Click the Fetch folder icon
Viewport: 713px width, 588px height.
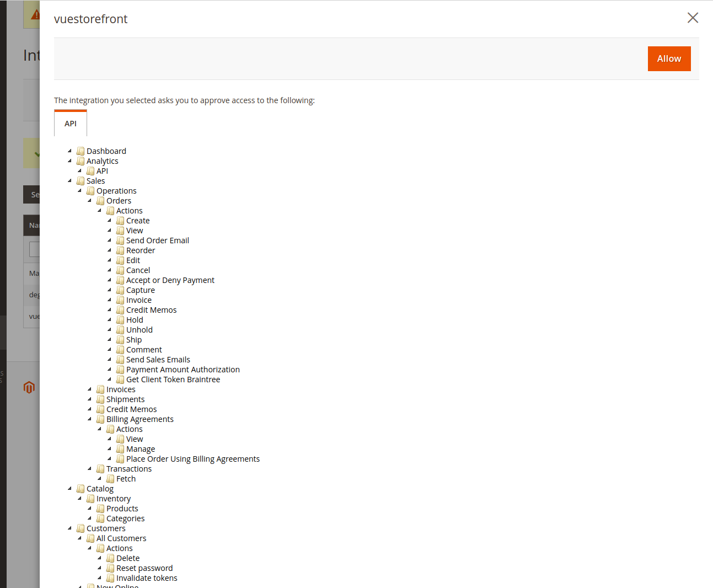(x=110, y=479)
